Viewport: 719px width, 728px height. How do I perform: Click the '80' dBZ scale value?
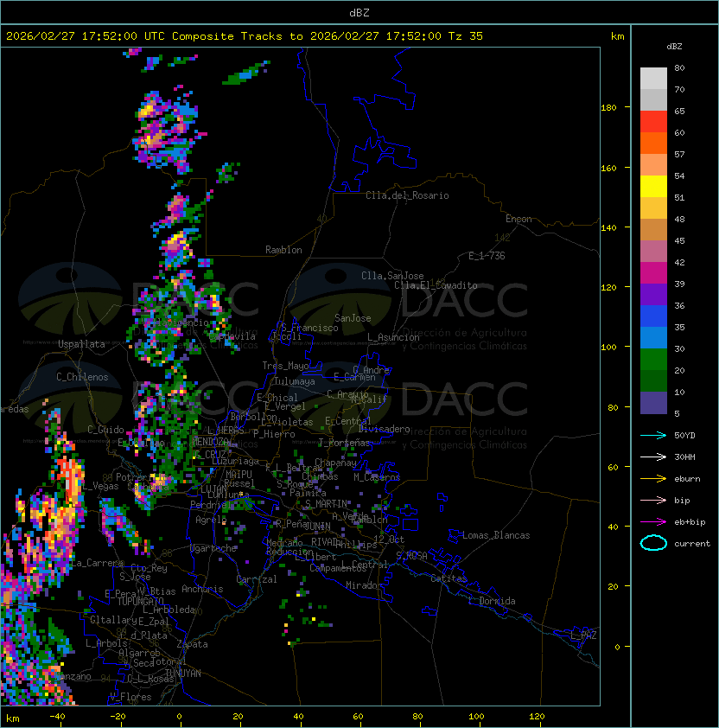679,67
